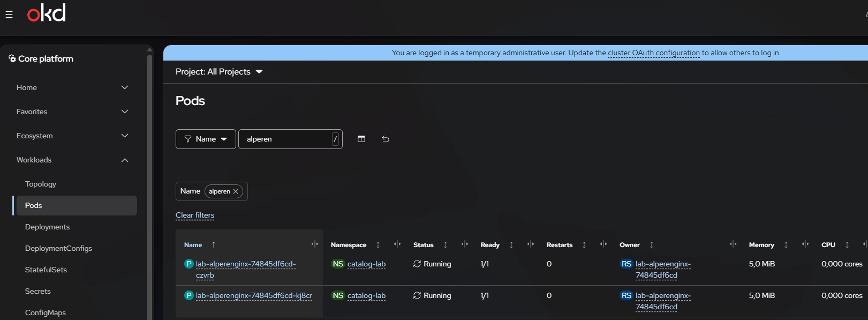This screenshot has width=868, height=320.
Task: Open Secrets in the sidebar
Action: (x=38, y=291)
